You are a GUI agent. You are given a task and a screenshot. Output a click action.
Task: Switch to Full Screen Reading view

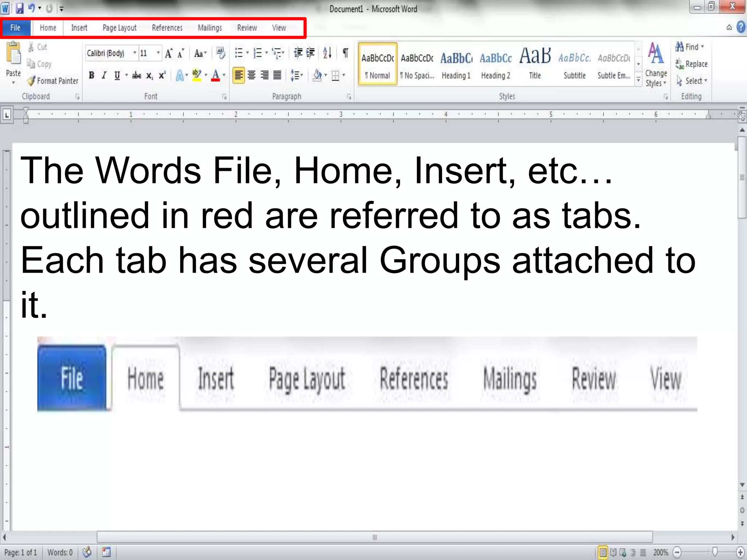(x=614, y=552)
